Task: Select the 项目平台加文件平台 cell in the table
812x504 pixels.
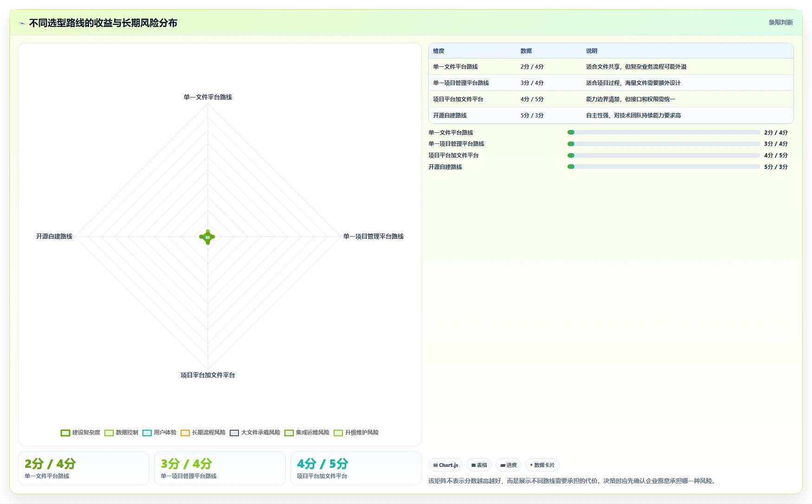Action: pos(458,99)
